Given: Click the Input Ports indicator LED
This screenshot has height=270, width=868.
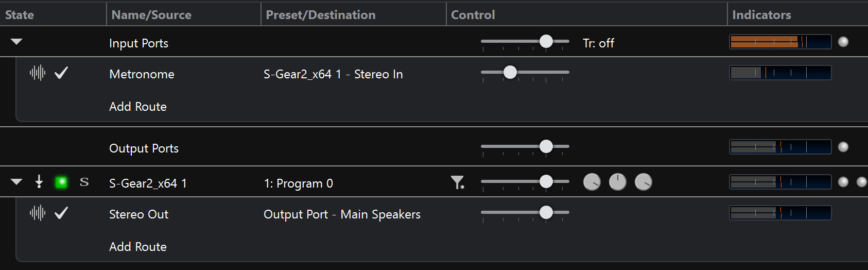Looking at the screenshot, I should (843, 42).
